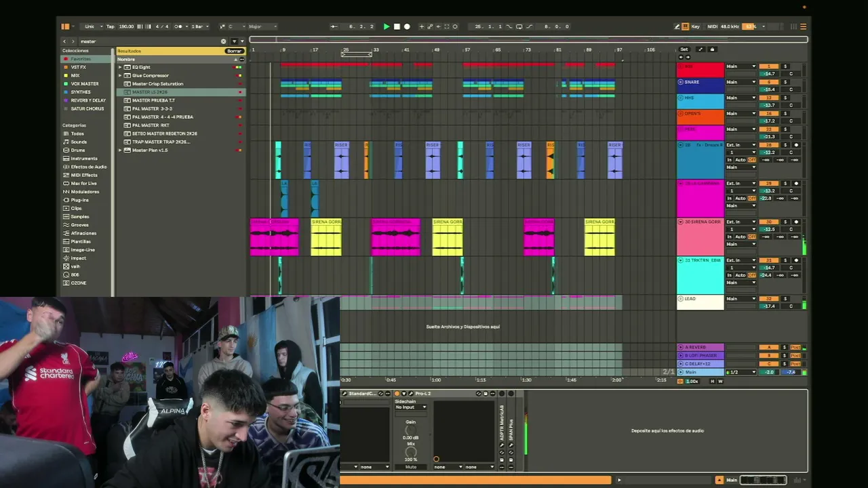Toggle the OPEN'S track activator button
This screenshot has height=488, width=868.
click(769, 113)
